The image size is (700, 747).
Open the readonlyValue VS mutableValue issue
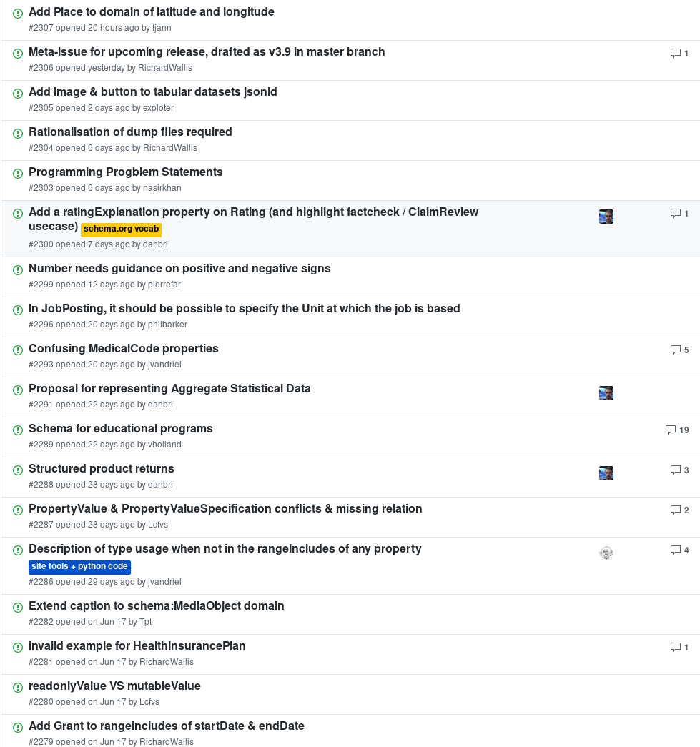[114, 686]
